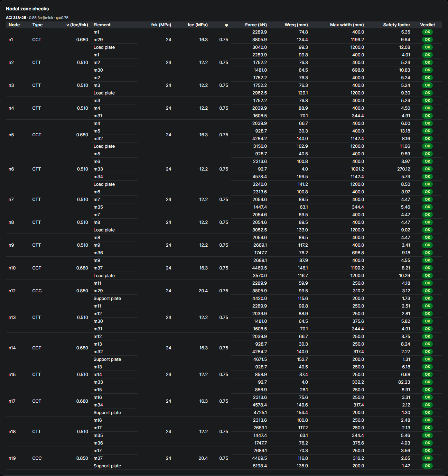The image size is (448, 476).
Task: Click the Wreq value "199.5"
Action: click(302, 177)
